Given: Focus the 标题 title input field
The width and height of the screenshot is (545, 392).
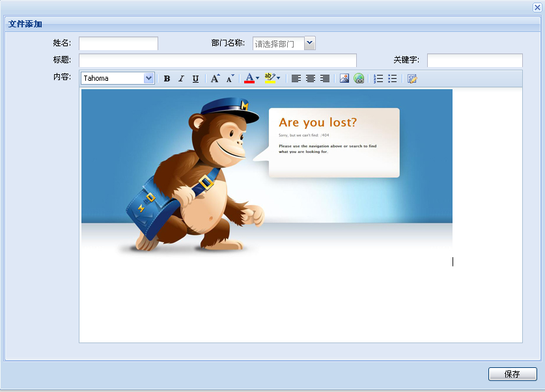Looking at the screenshot, I should (x=218, y=60).
